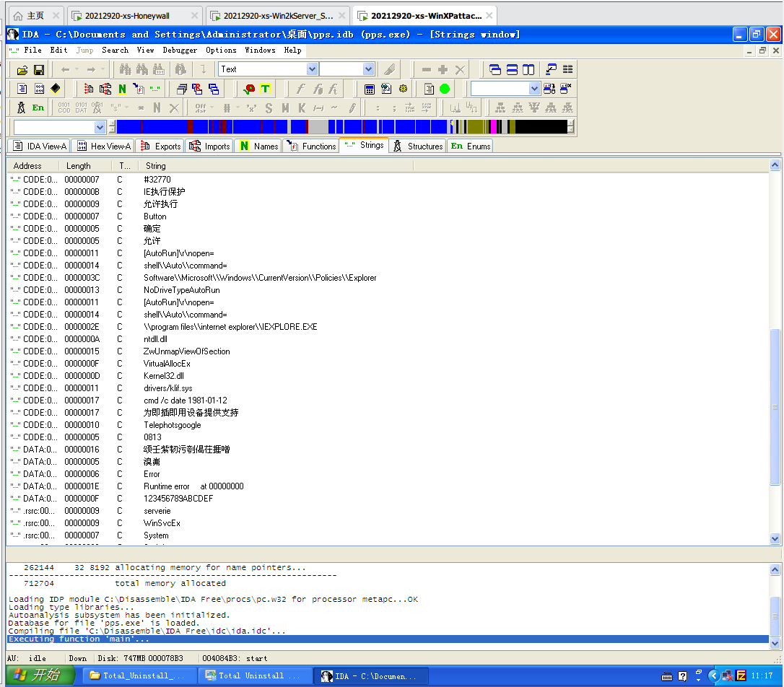This screenshot has height=687, width=784.
Task: Click the green N Names toolbar icon
Action: [x=122, y=89]
